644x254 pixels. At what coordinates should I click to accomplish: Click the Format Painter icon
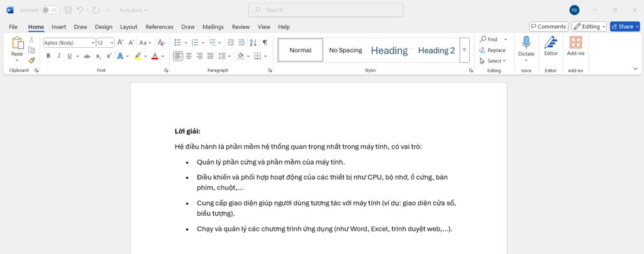tap(31, 60)
